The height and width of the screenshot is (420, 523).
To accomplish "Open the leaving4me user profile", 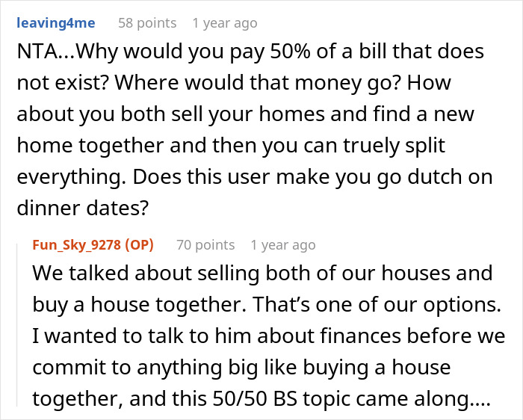I will [x=56, y=23].
